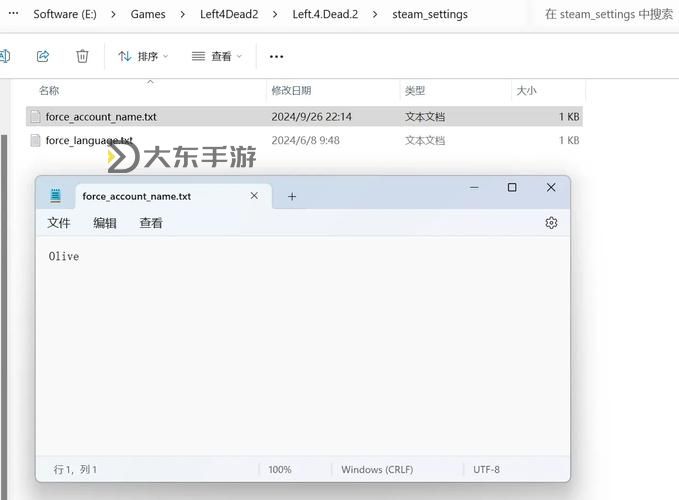The width and height of the screenshot is (679, 500).
Task: Click the 行 1, 列 1 status indicator
Action: (75, 469)
